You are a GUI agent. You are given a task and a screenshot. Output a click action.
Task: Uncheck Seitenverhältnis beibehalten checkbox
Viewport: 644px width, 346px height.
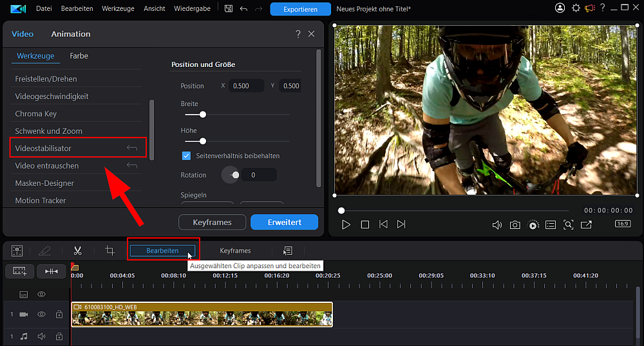pyautogui.click(x=187, y=156)
